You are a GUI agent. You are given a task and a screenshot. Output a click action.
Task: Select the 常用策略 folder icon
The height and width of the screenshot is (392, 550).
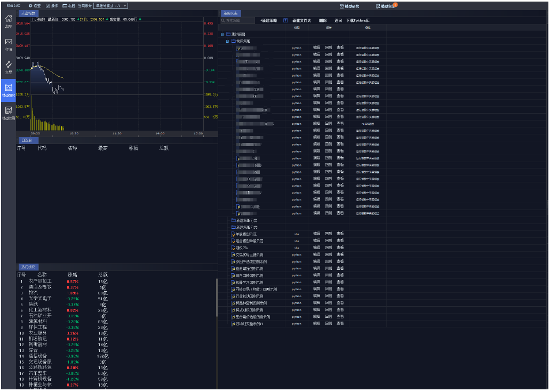234,41
